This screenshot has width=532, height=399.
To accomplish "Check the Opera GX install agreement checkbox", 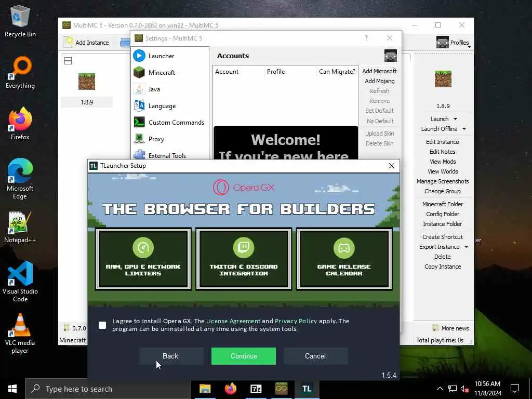I will point(102,325).
